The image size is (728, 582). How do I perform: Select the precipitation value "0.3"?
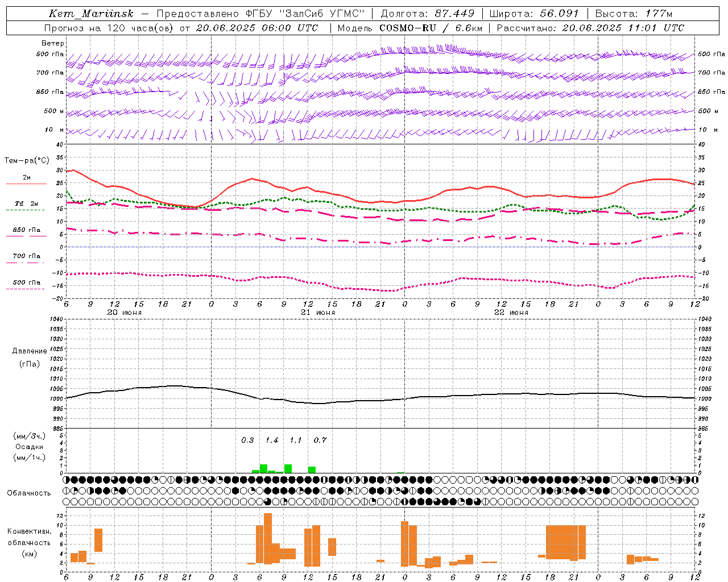(247, 440)
